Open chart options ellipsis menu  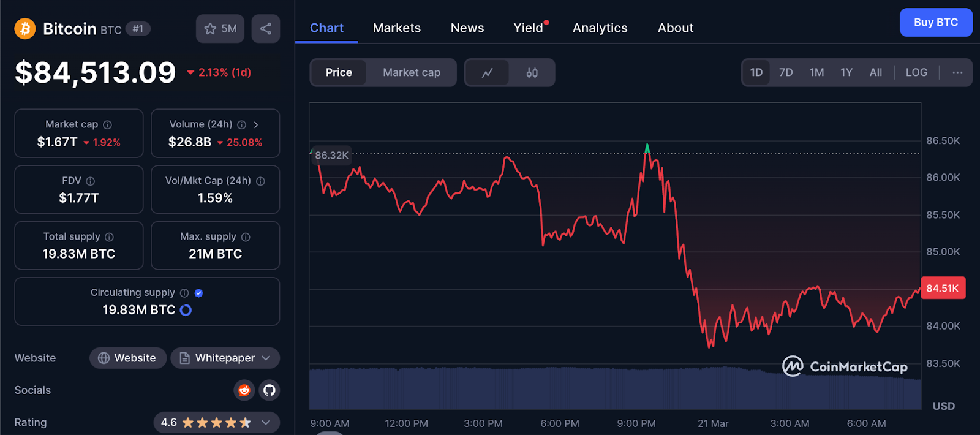click(957, 72)
